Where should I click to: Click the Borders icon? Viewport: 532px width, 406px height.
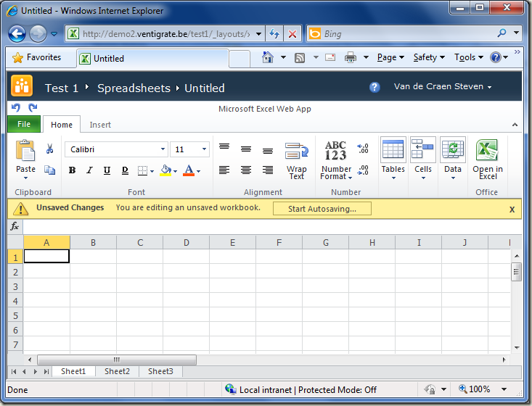pyautogui.click(x=142, y=170)
